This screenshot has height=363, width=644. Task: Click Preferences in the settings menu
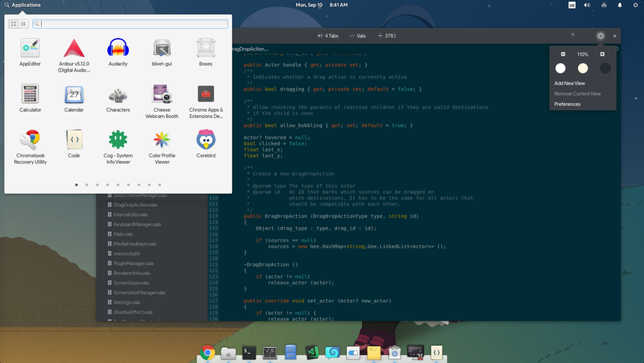pyautogui.click(x=567, y=104)
